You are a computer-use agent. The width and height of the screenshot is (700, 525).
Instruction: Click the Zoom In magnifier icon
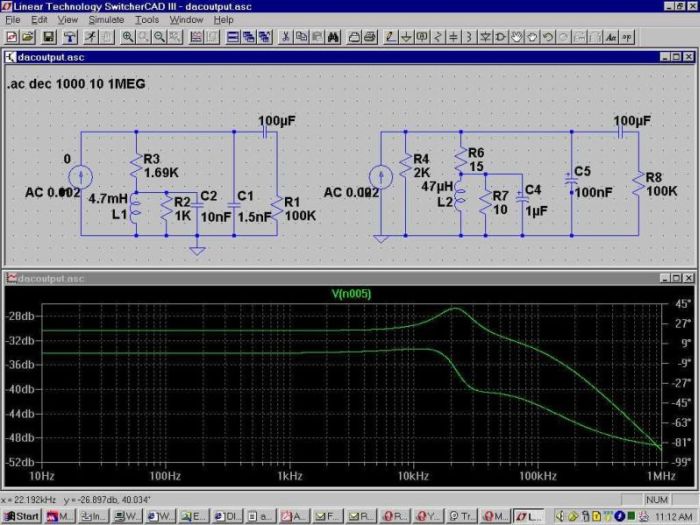[x=128, y=37]
